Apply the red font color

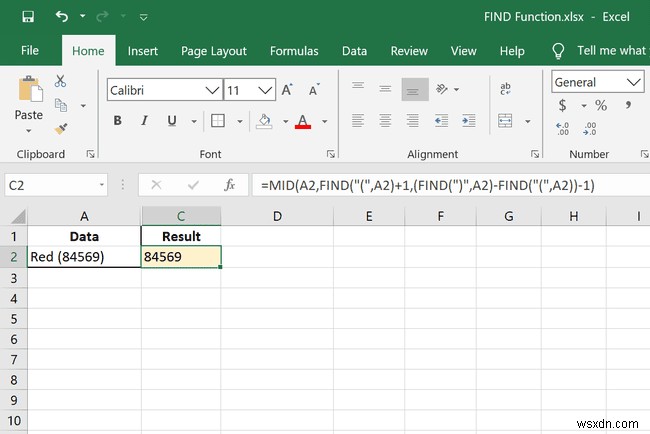(x=303, y=121)
